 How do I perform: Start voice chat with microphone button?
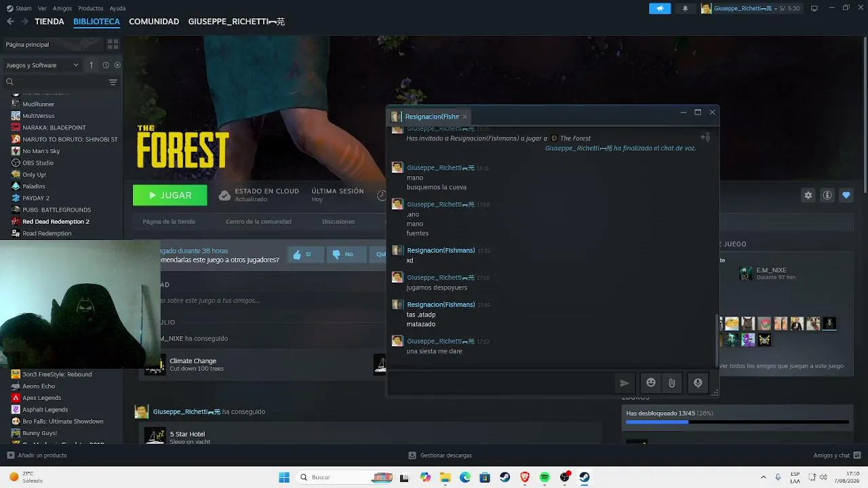[x=698, y=383]
